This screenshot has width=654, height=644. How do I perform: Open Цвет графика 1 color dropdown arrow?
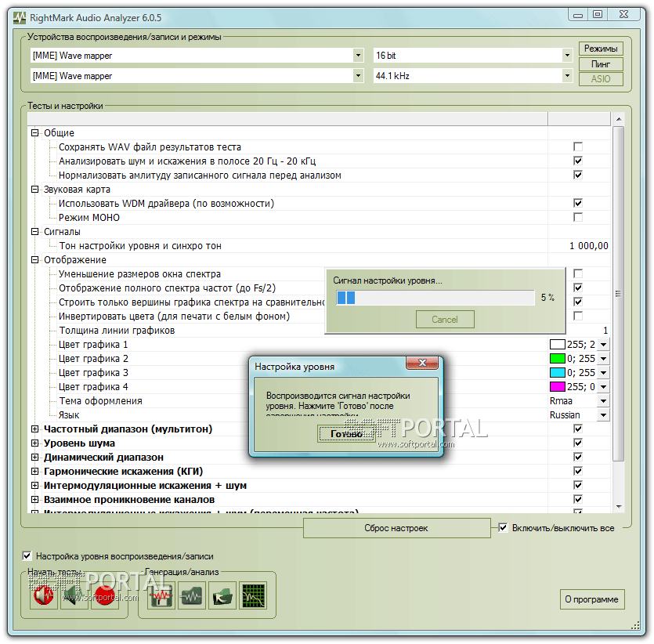pos(604,345)
